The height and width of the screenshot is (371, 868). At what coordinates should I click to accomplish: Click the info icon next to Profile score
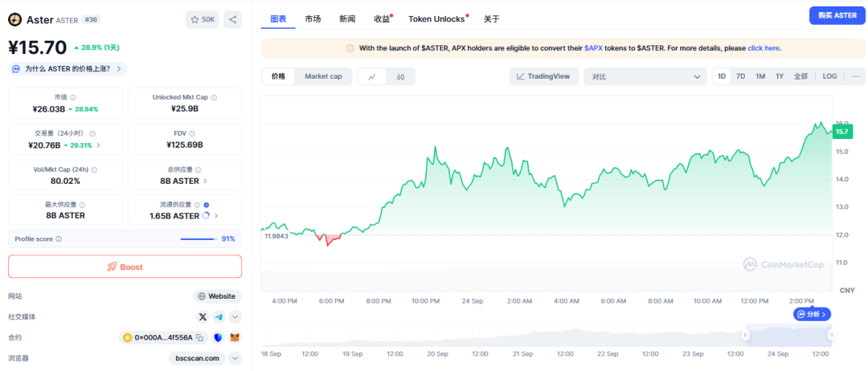click(x=59, y=238)
